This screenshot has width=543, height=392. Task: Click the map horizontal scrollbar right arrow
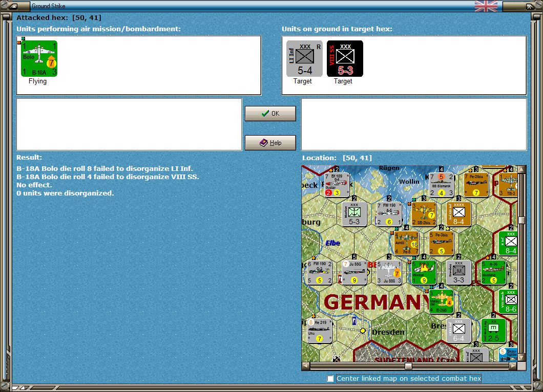tap(513, 366)
